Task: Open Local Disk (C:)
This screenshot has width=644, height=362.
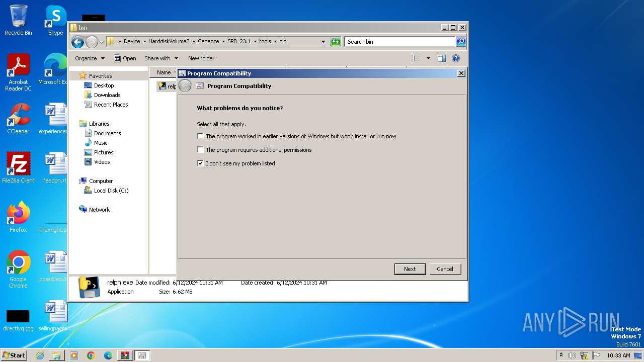Action: tap(111, 191)
